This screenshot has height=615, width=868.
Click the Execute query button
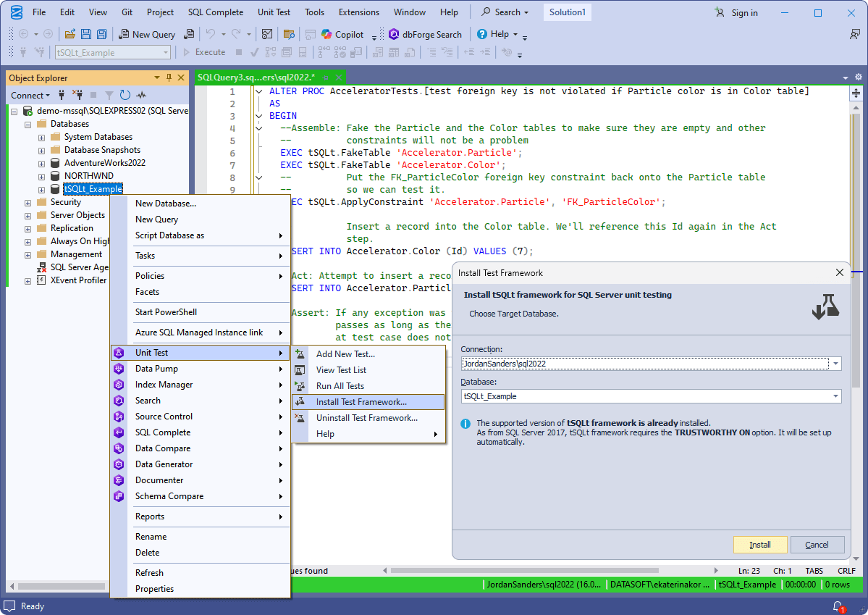click(203, 52)
